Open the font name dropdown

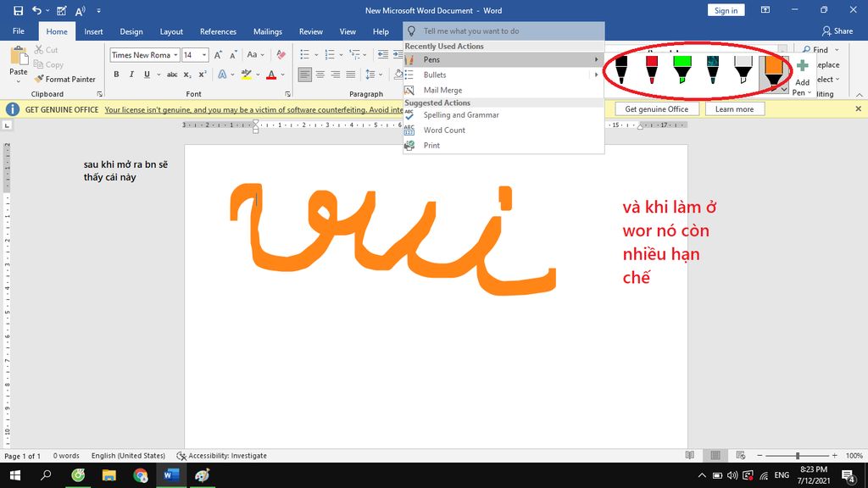pyautogui.click(x=175, y=55)
